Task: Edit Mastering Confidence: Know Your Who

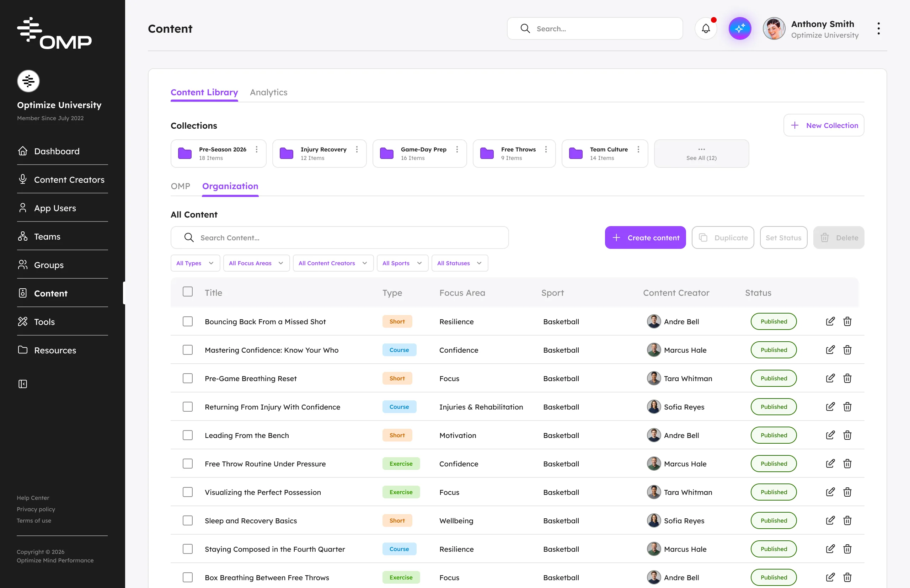Action: pos(830,350)
